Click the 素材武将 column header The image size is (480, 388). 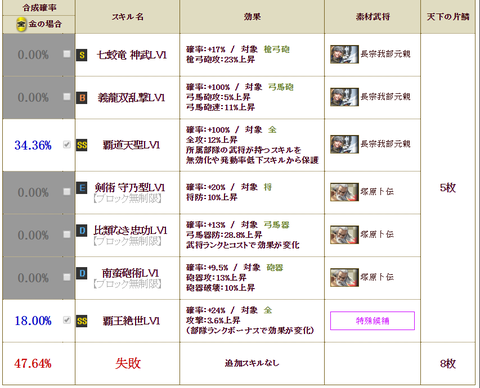(373, 17)
